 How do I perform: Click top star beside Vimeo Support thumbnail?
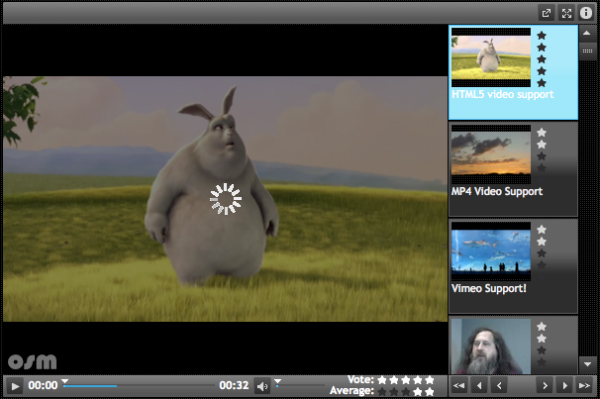[x=541, y=230]
